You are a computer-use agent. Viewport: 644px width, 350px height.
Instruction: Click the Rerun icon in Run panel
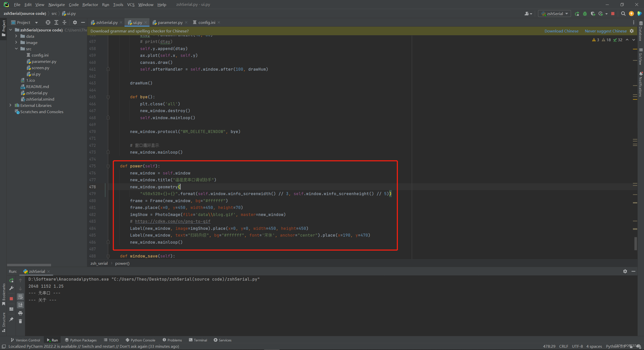11,280
